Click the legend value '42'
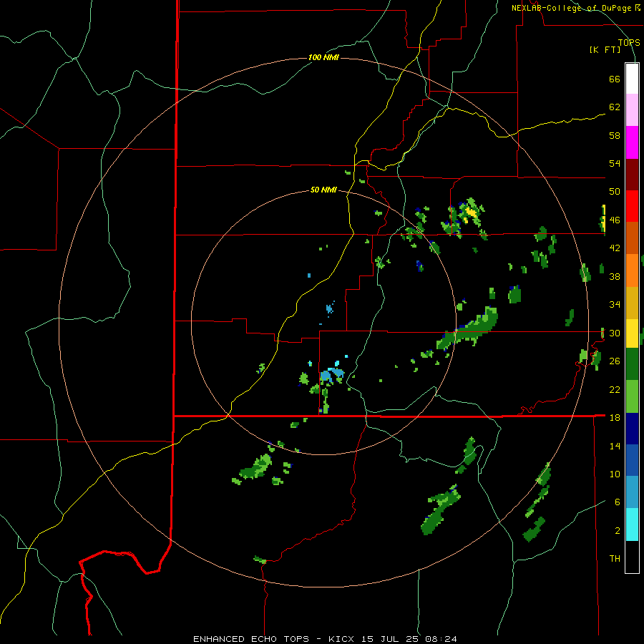This screenshot has height=644, width=644. coord(615,248)
